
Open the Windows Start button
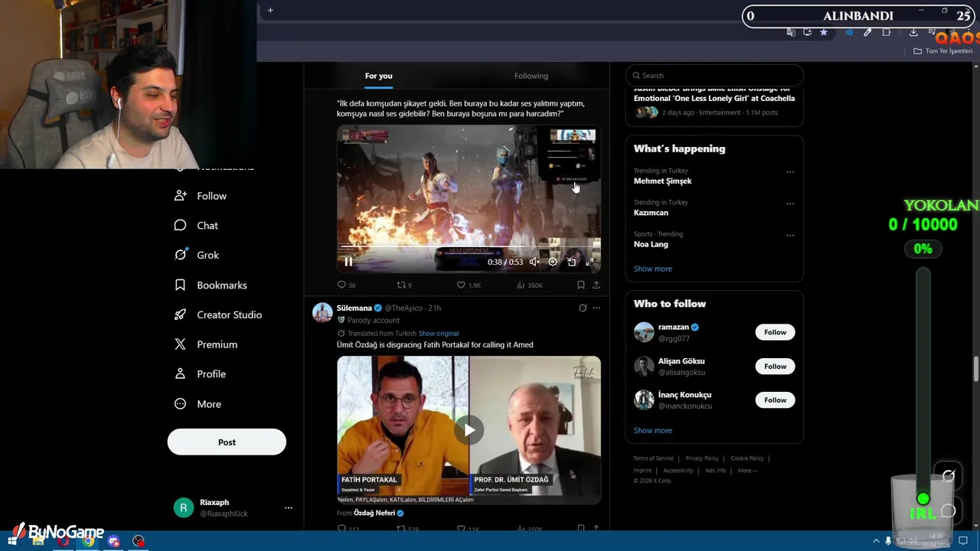[x=12, y=541]
